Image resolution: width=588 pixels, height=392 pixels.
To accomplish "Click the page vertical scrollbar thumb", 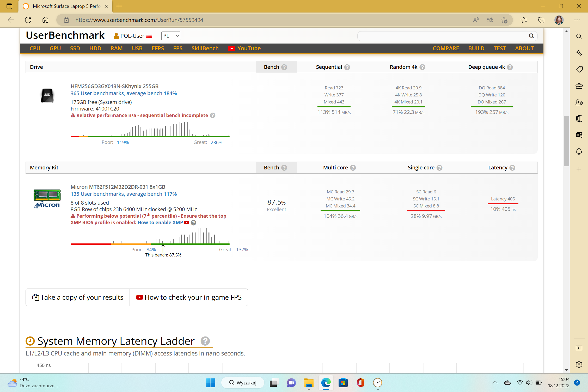I will tap(566, 141).
